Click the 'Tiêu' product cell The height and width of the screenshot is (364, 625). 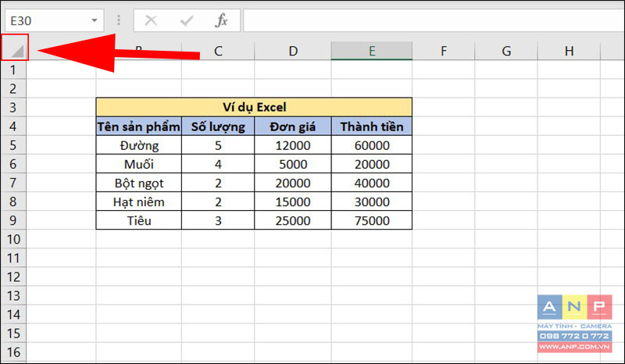tap(139, 220)
